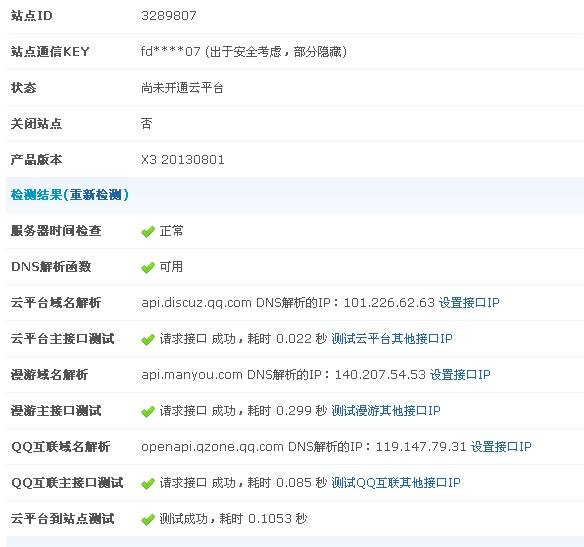Click 重新检测 in the 检测结果 header

click(96, 195)
